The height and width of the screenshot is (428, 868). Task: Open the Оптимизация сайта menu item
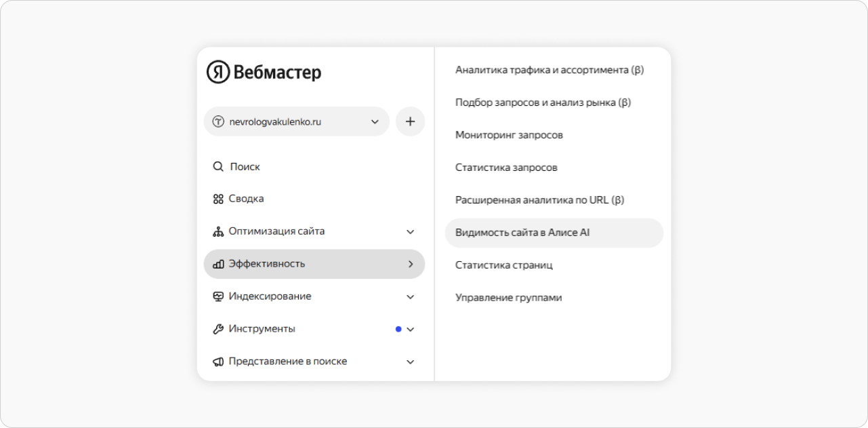pyautogui.click(x=314, y=231)
